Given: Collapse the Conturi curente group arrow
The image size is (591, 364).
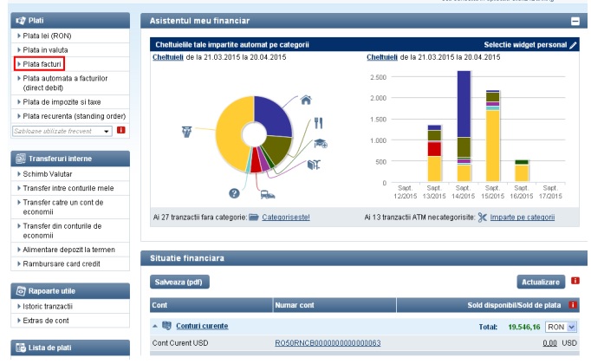Looking at the screenshot, I should 155,326.
